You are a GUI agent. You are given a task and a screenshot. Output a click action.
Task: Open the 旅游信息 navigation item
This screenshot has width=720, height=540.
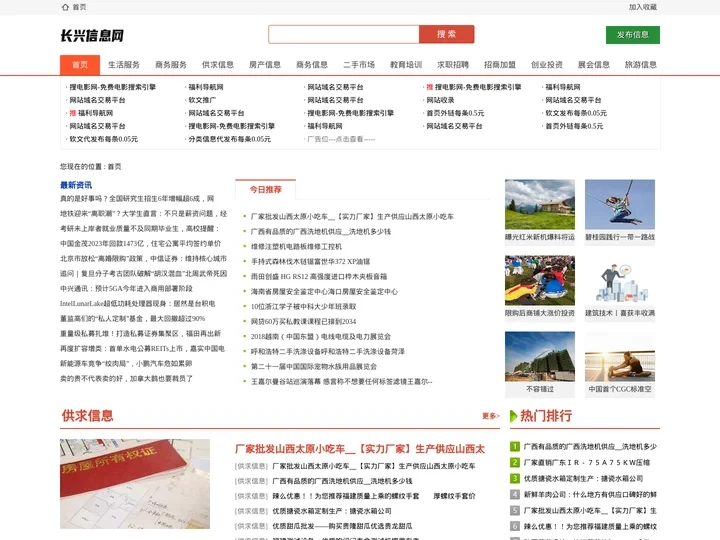click(641, 65)
